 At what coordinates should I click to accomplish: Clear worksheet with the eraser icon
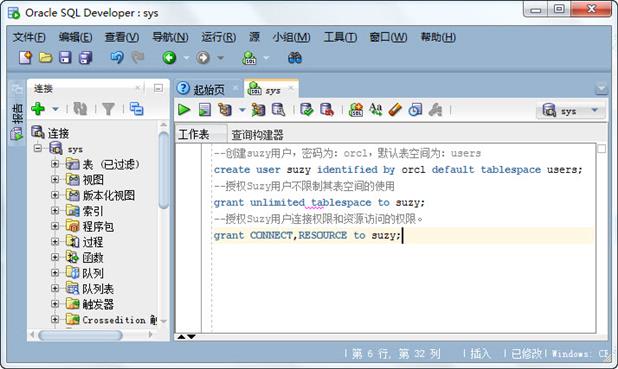(x=395, y=110)
